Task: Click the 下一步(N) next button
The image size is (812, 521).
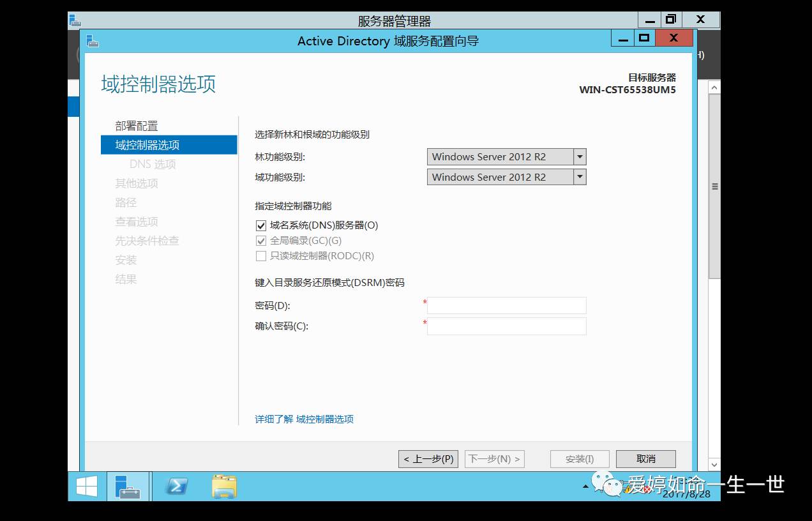Action: [x=495, y=458]
